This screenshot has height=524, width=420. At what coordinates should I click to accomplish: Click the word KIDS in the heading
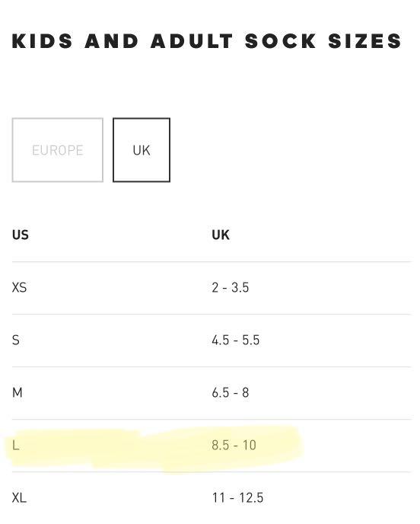(42, 41)
